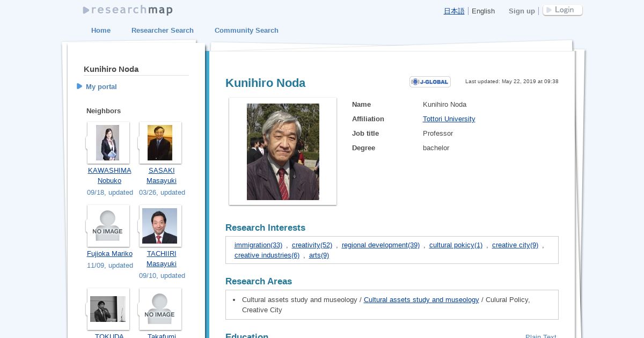Click the bachelor degree value

point(436,148)
